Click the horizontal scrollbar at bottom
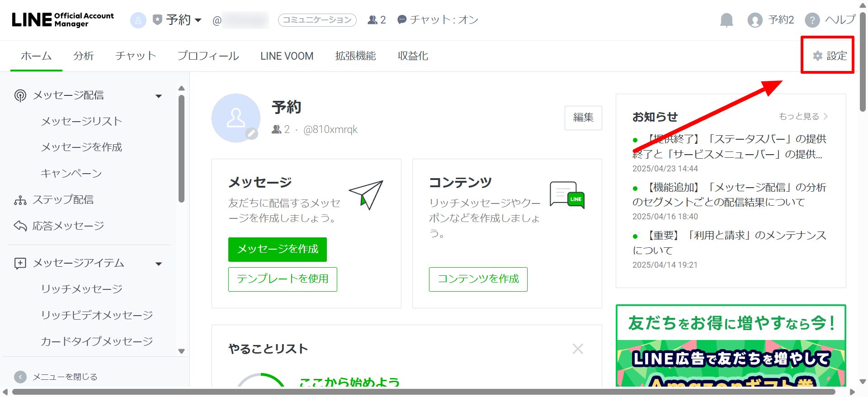This screenshot has width=868, height=397. click(424, 392)
